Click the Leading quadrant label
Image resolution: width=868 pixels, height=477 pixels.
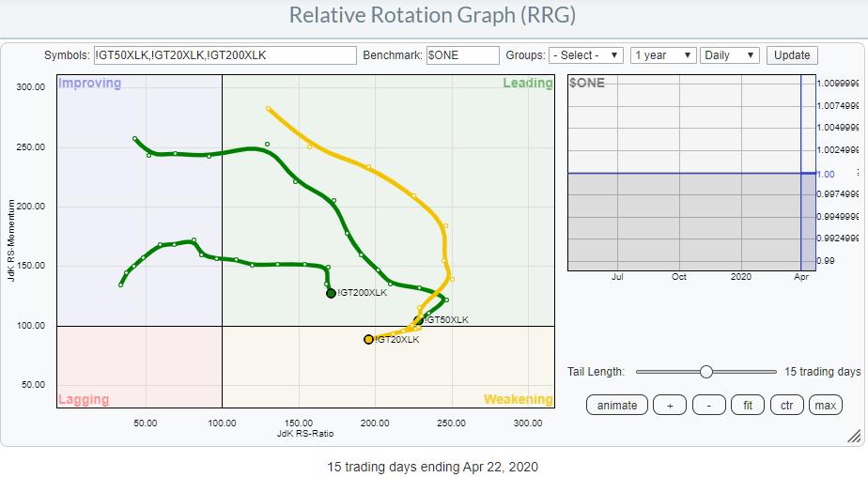[x=527, y=84]
